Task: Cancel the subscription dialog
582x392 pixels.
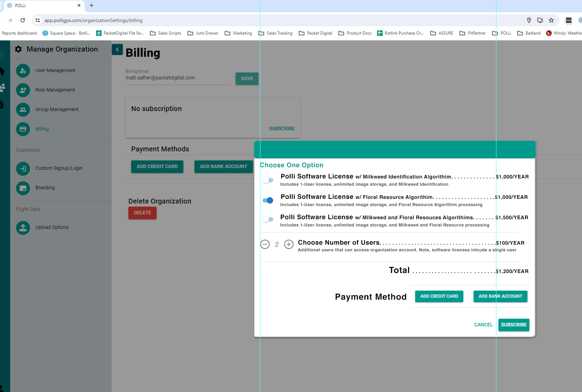Action: [x=483, y=325]
